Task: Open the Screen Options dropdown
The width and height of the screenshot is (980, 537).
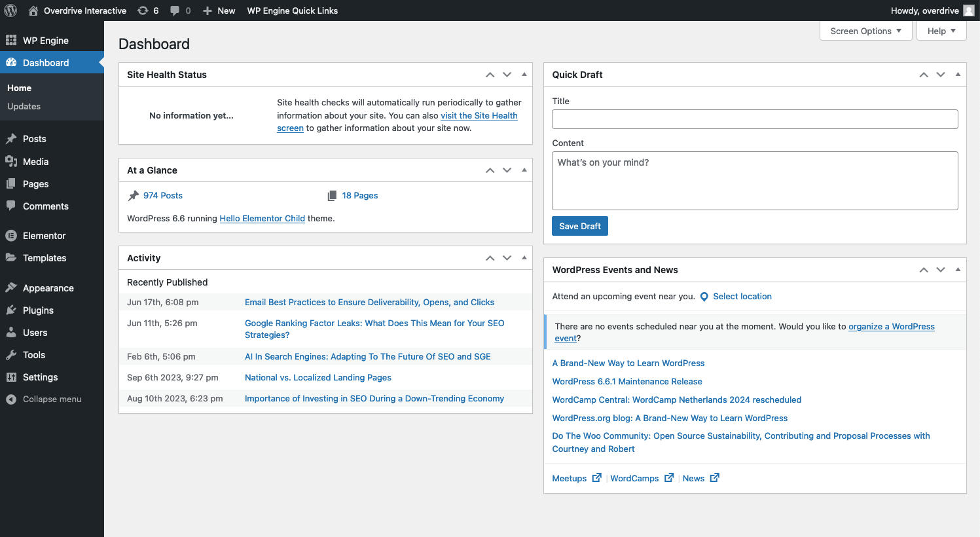Action: coord(866,31)
